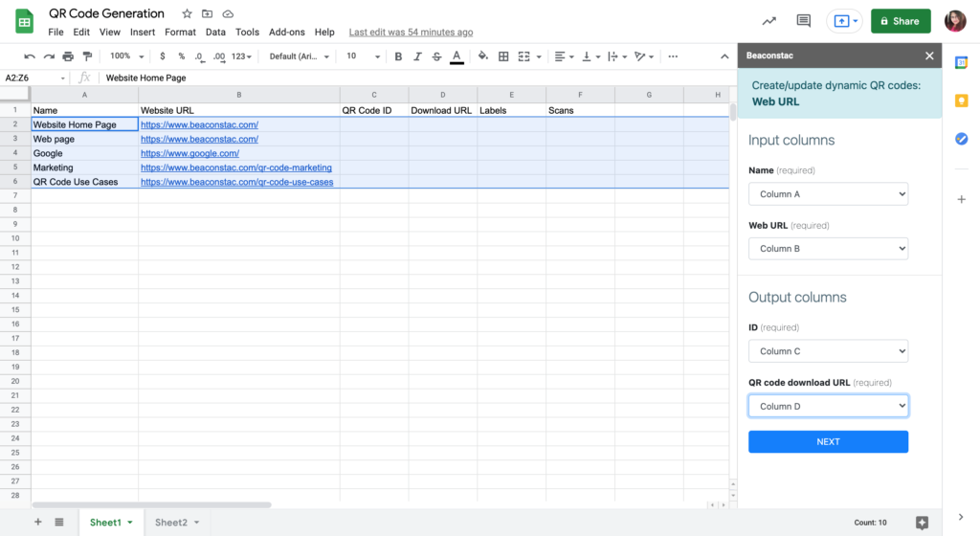Viewport: 980px width, 536px height.
Task: Open the text color picker
Action: [x=457, y=56]
